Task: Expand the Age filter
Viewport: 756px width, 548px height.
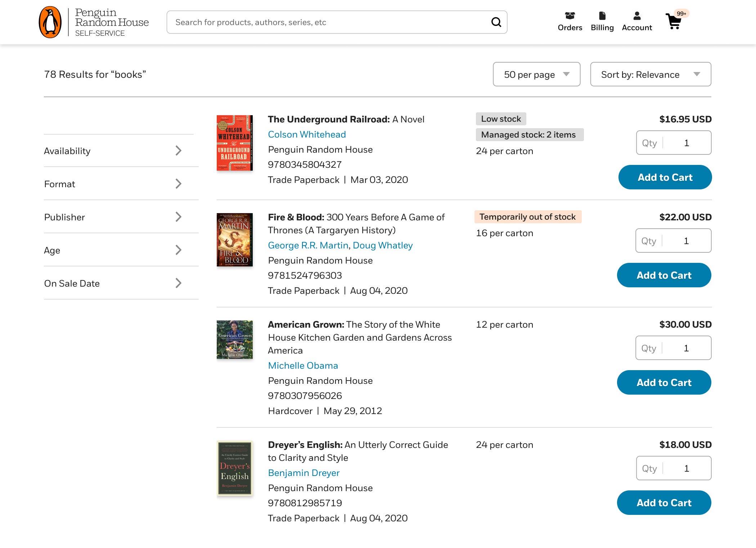Action: click(x=121, y=250)
